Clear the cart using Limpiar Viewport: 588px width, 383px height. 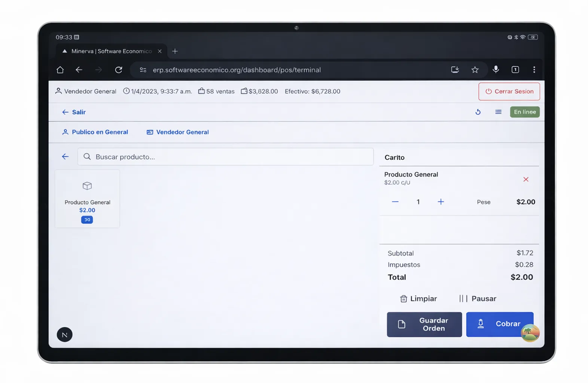(418, 298)
